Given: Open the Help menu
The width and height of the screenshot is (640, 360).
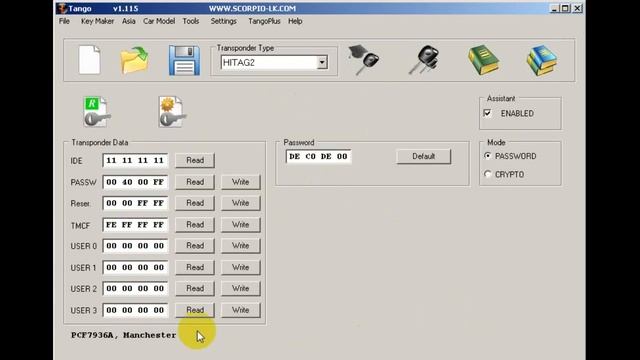Looking at the screenshot, I should (x=295, y=21).
